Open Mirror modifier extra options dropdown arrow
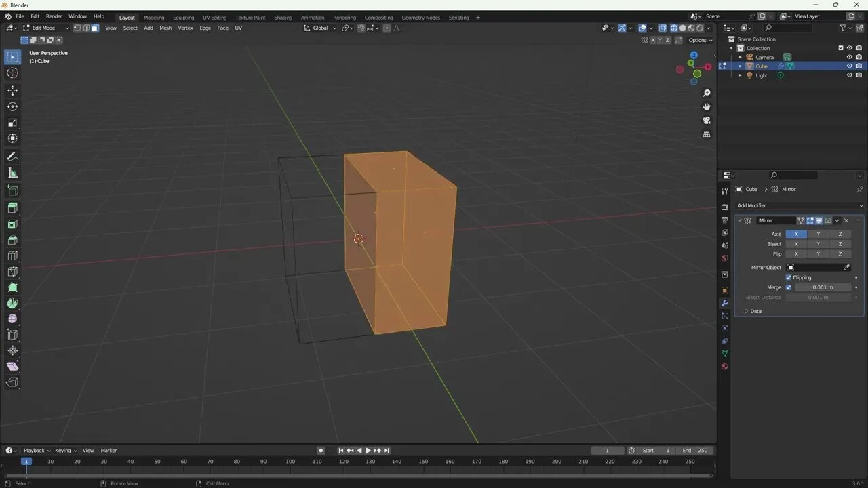This screenshot has height=488, width=868. tap(837, 220)
